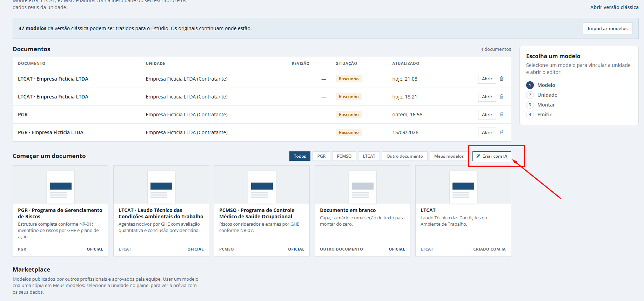Click the Revisão column header
Image resolution: width=644 pixels, height=301 pixels.
coord(301,63)
